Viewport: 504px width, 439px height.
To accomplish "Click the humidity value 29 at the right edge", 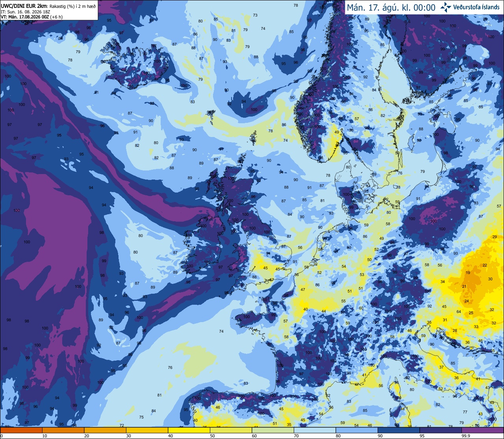I will (x=495, y=237).
